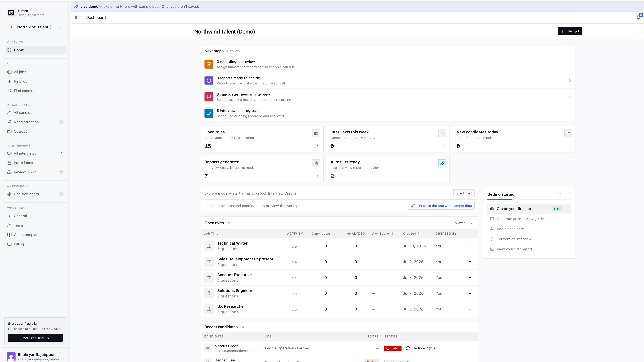Open more options for Sales Development Representative
The width and height of the screenshot is (644, 362).
tap(471, 262)
